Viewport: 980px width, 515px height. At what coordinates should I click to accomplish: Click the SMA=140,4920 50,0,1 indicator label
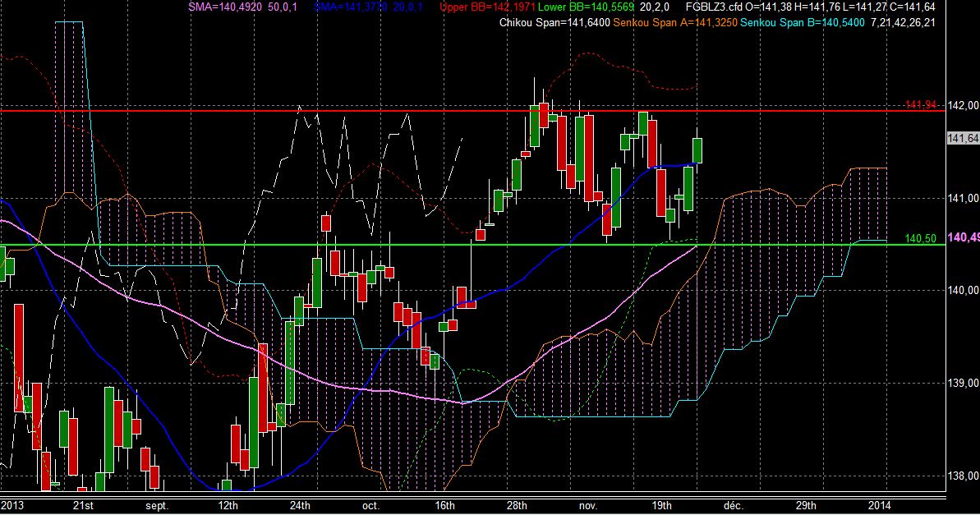242,7
